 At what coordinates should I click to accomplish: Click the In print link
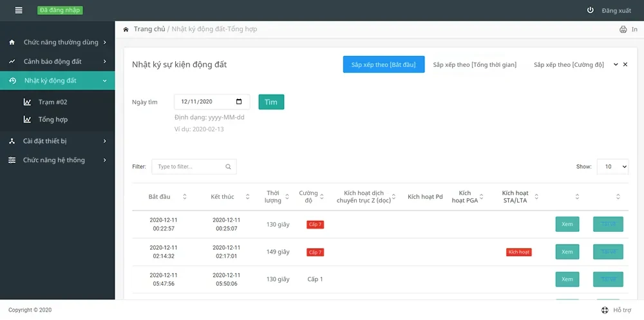pyautogui.click(x=634, y=29)
